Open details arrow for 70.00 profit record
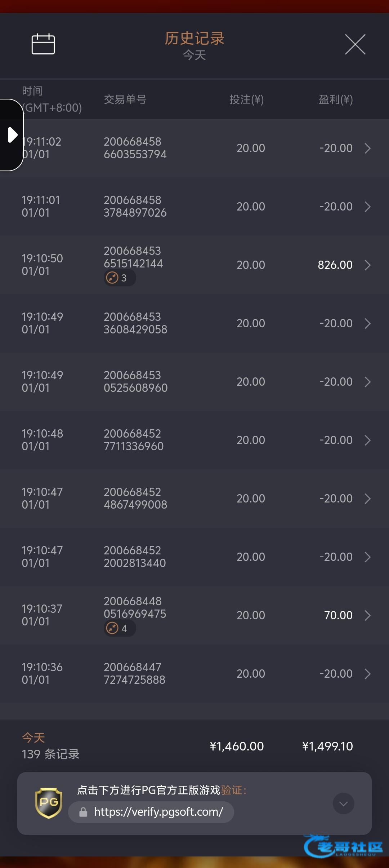 coord(367,615)
